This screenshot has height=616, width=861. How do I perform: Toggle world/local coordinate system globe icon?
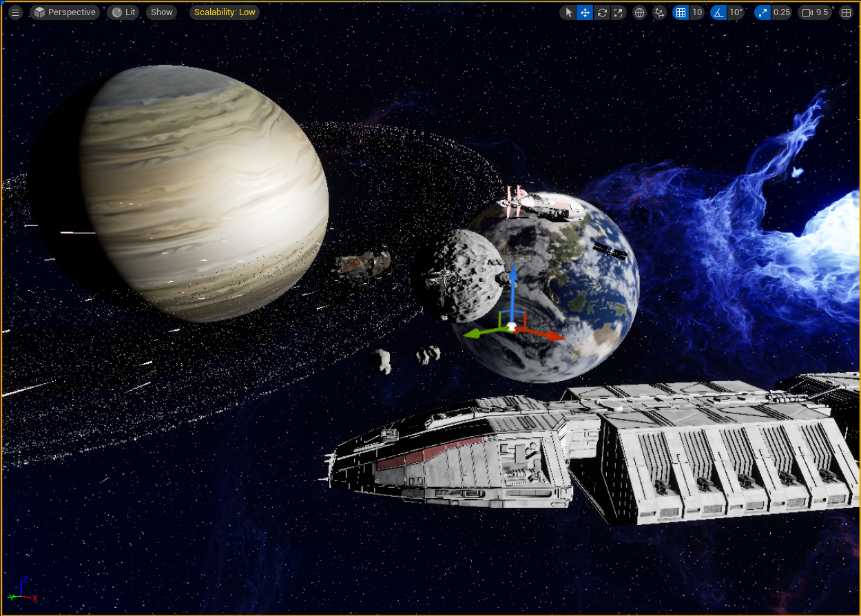[x=639, y=12]
